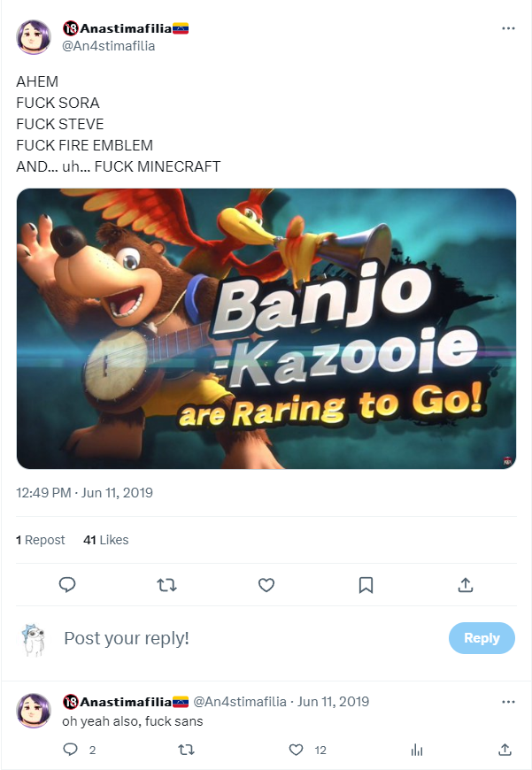Open the Banjo-Kazooie image
This screenshot has height=770, width=532.
coord(266,328)
